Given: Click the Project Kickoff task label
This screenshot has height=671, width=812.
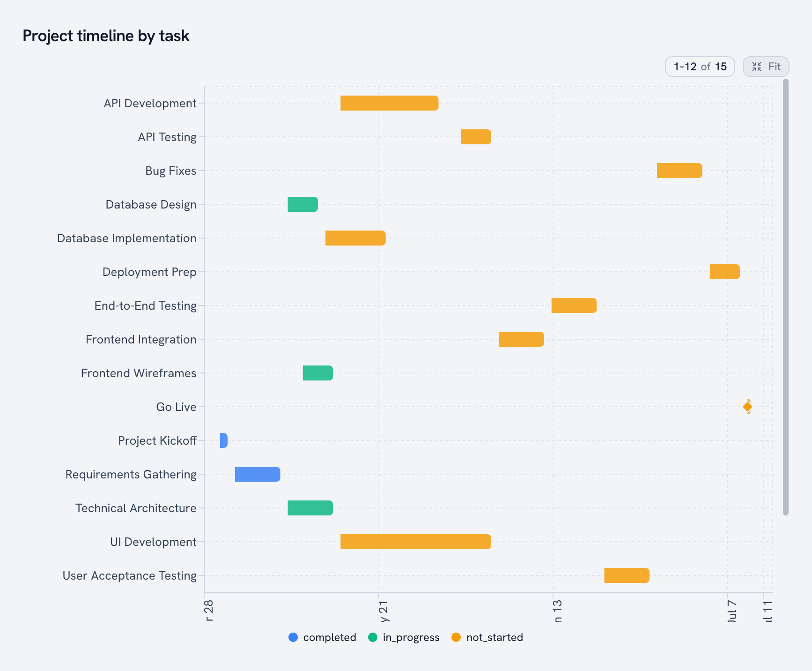Looking at the screenshot, I should tap(157, 440).
